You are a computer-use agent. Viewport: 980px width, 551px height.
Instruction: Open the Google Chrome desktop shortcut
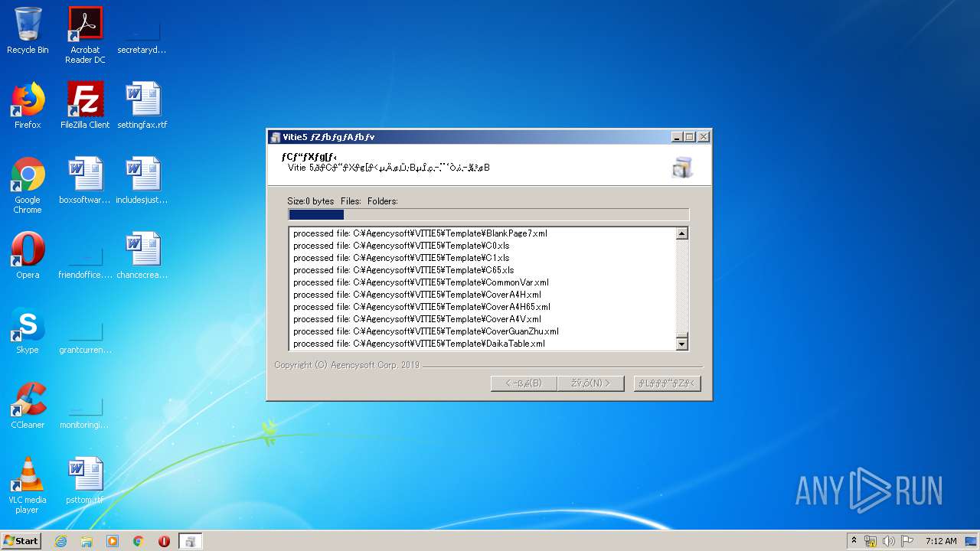28,185
